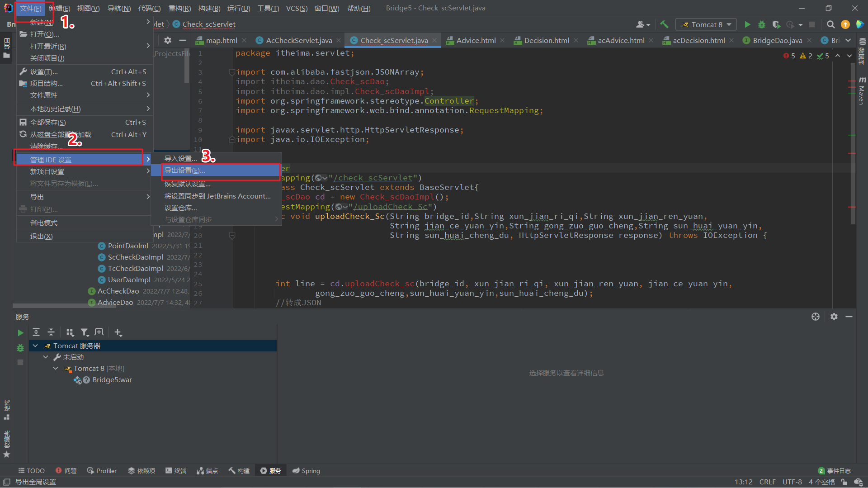Click the /check_scServlet URL link

(x=373, y=178)
